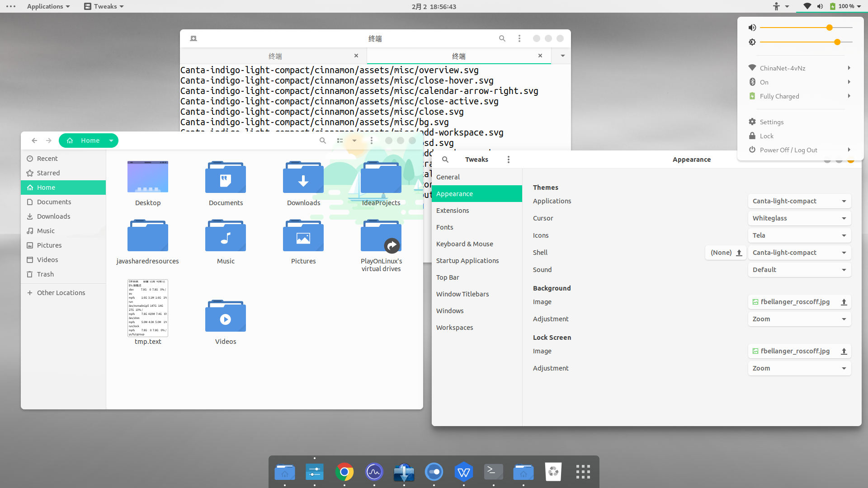868x488 pixels.
Task: Open the Applications theme dropdown
Action: click(799, 201)
